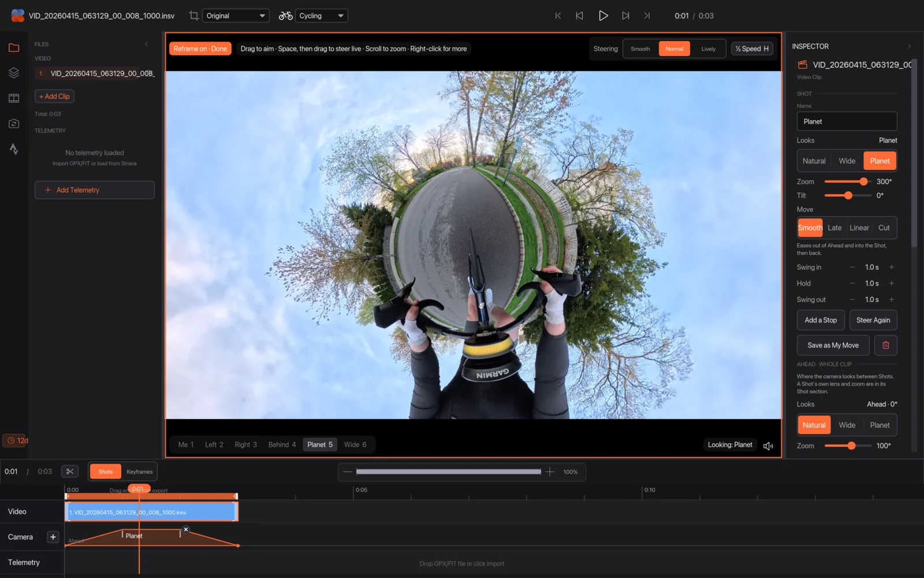Set steering to Smooth
Screen dimensions: 924x578
pyautogui.click(x=640, y=49)
